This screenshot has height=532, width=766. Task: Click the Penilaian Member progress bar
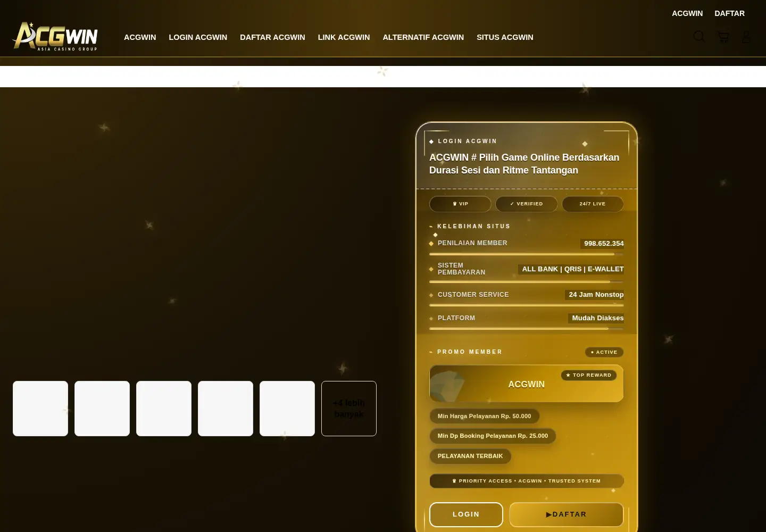coord(526,254)
